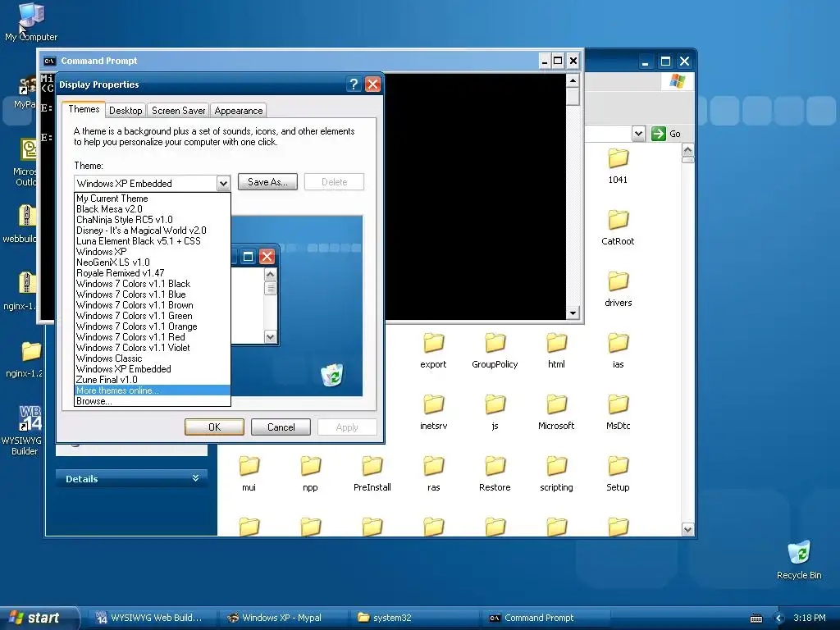
Task: Switch to the Appearance tab
Action: [x=239, y=111]
